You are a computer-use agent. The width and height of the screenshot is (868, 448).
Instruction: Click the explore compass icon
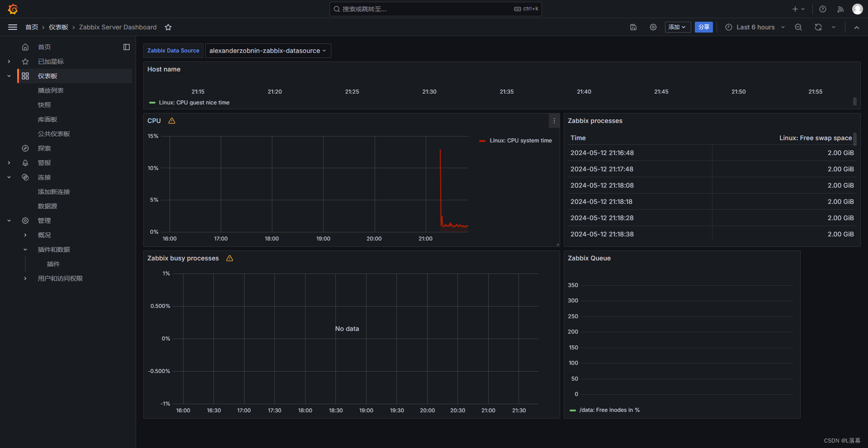pyautogui.click(x=25, y=148)
